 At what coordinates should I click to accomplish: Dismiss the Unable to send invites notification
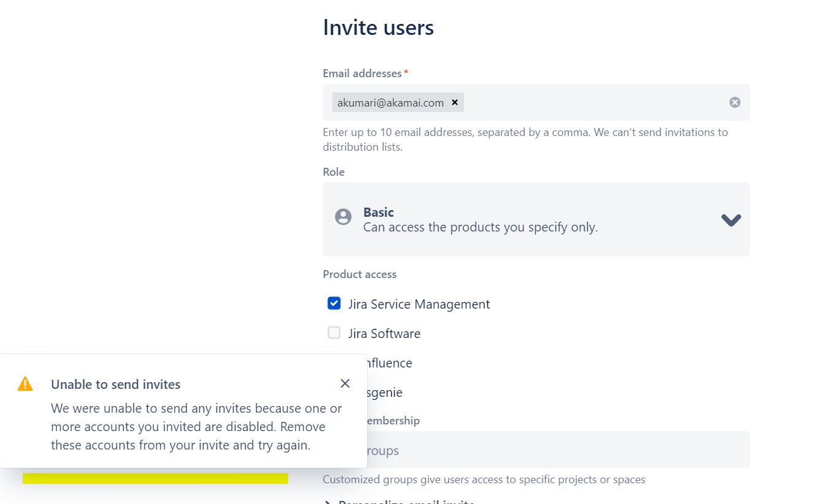(345, 383)
